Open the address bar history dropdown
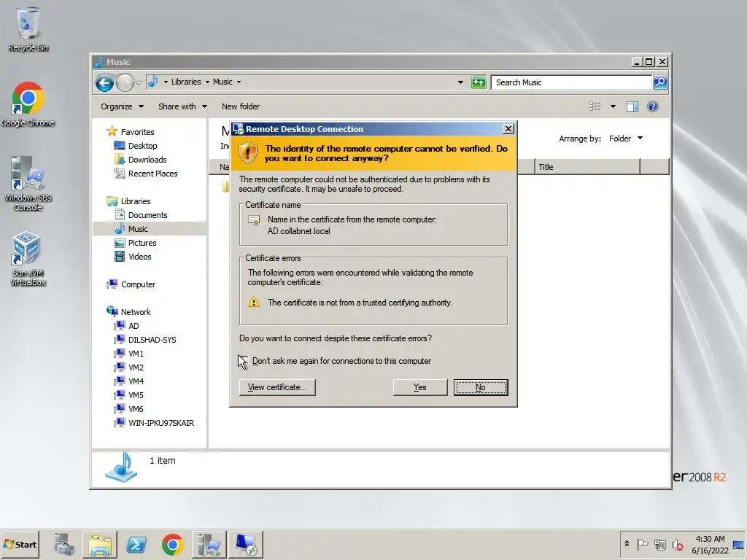The height and width of the screenshot is (560, 747). tap(460, 82)
